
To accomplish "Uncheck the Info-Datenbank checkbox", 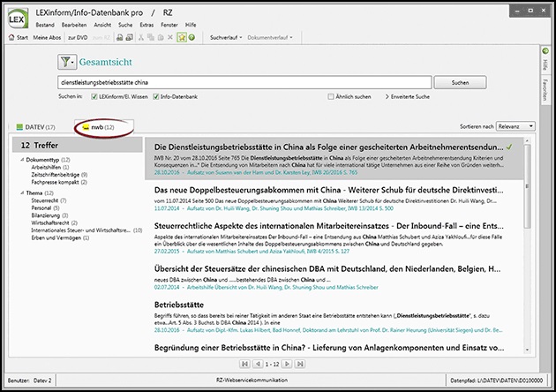I will click(x=157, y=96).
